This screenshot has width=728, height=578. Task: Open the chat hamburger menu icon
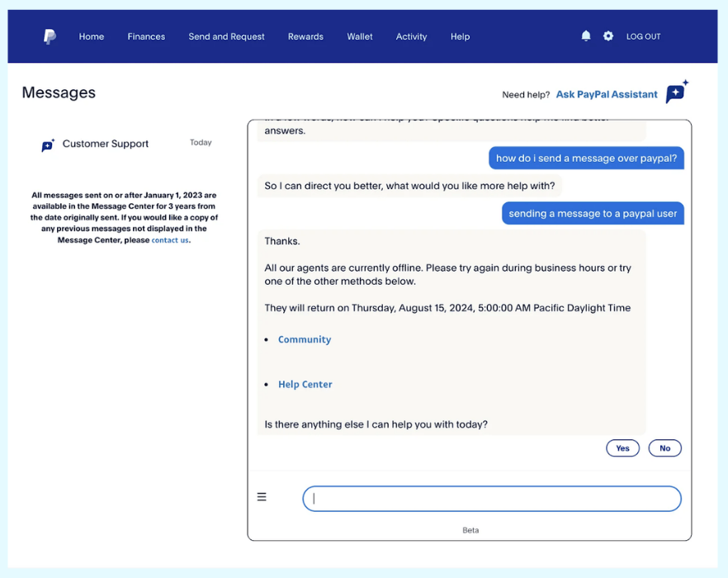click(262, 497)
